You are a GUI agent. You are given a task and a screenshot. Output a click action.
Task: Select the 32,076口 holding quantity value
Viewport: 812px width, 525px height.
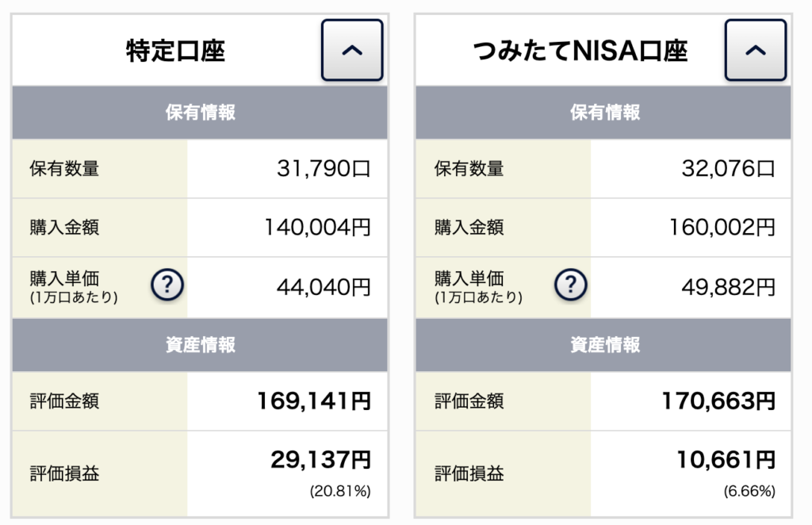728,169
